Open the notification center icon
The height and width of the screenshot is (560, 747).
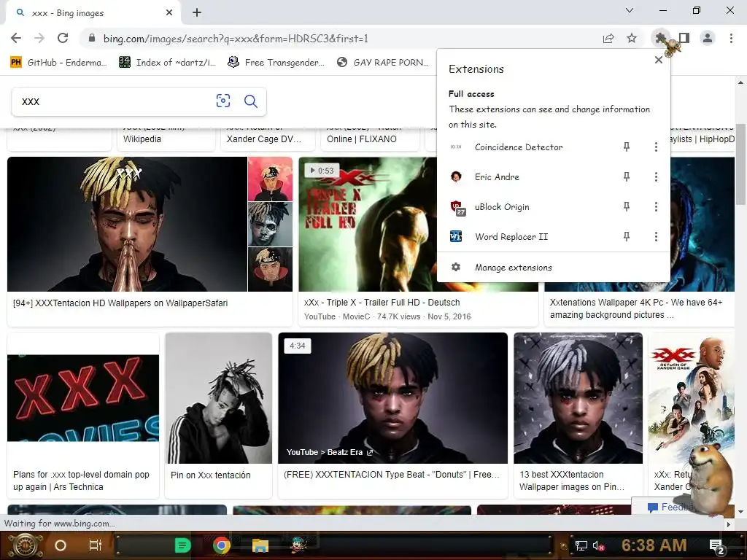pyautogui.click(x=716, y=546)
